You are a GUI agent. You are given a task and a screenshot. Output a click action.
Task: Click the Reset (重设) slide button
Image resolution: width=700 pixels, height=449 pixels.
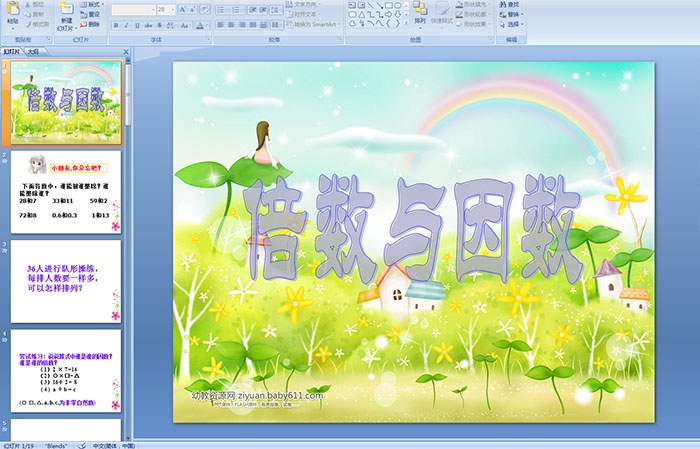(x=91, y=14)
